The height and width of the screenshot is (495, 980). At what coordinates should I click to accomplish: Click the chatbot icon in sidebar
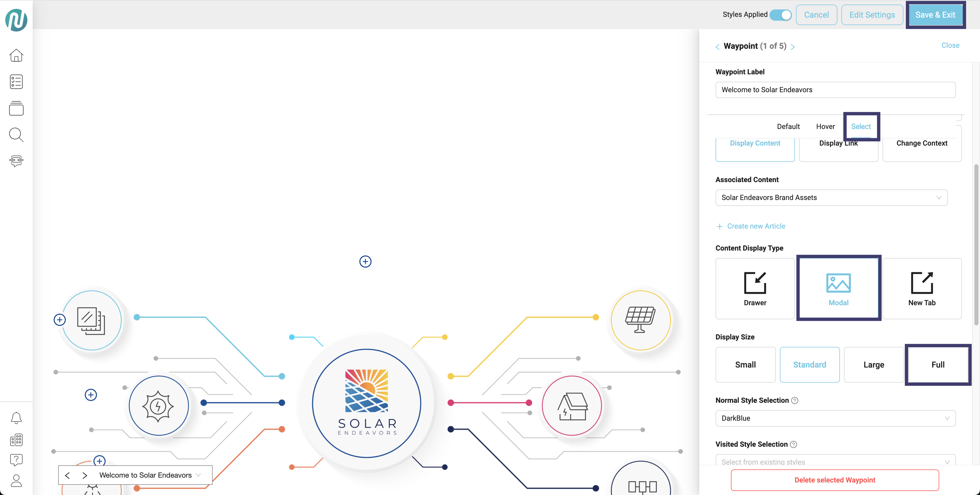(16, 161)
